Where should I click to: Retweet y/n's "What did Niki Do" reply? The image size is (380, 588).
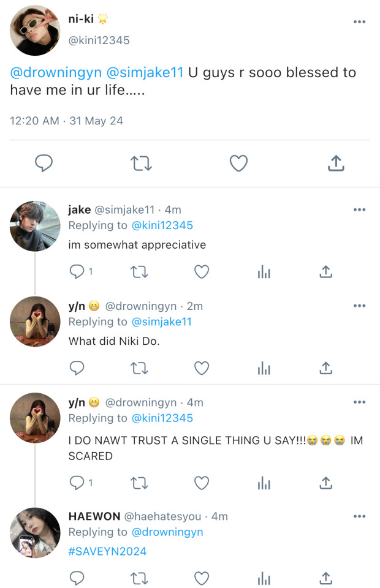coord(140,367)
